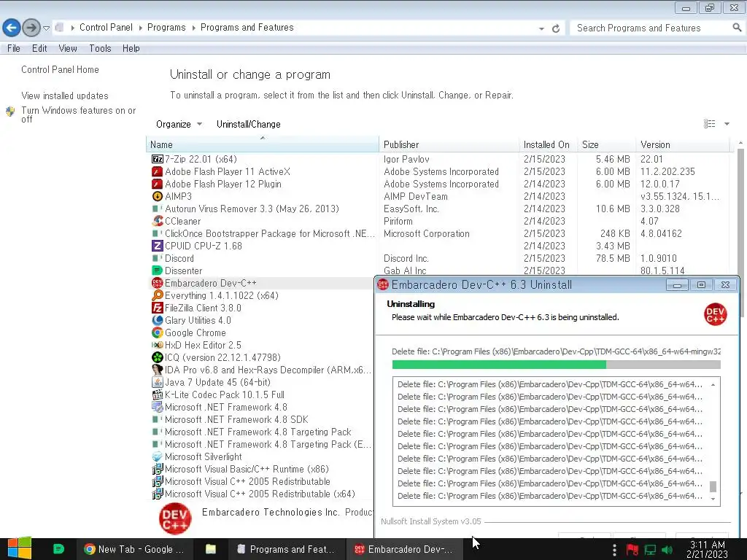Open the Organize dropdown
This screenshot has height=560, width=747.
click(179, 124)
